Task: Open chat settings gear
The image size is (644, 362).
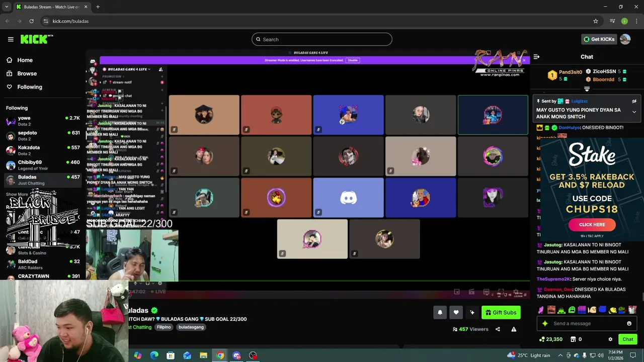Action: (x=610, y=339)
